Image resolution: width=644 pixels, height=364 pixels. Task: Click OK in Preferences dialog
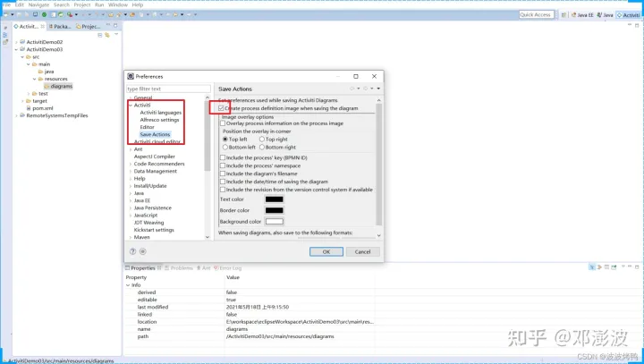(326, 252)
